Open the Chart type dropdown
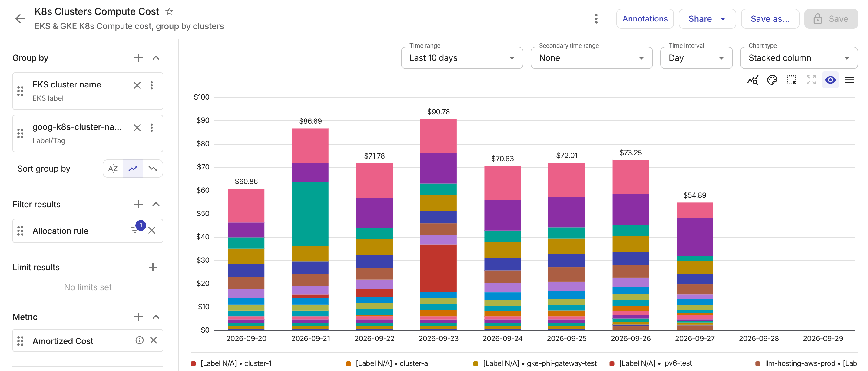This screenshot has height=371, width=868. 799,58
